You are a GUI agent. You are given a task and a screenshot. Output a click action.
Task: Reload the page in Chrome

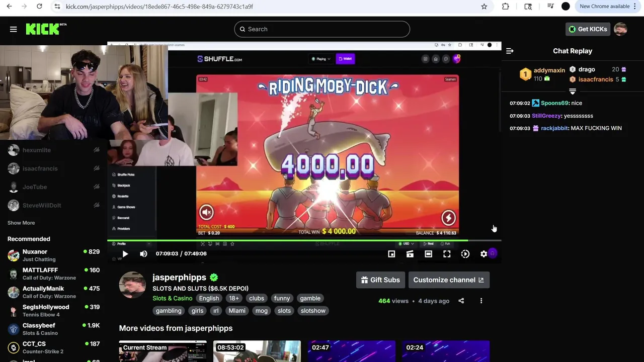point(39,7)
